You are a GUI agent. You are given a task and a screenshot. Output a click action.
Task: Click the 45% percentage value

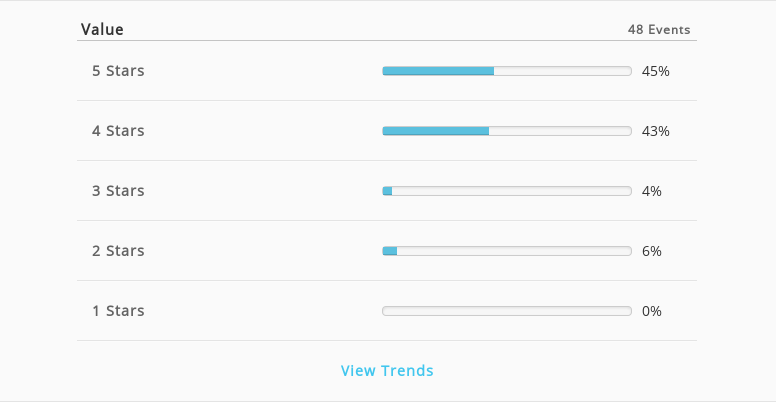pyautogui.click(x=656, y=71)
